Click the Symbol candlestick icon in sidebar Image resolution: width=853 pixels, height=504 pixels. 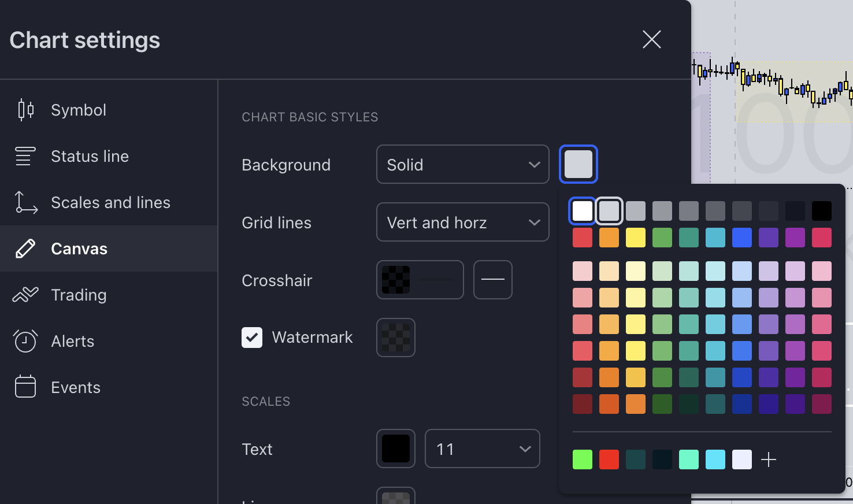click(25, 110)
